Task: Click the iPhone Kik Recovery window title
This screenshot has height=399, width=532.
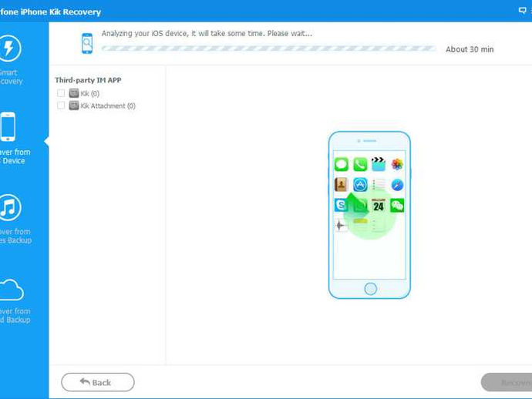Action: coord(50,12)
